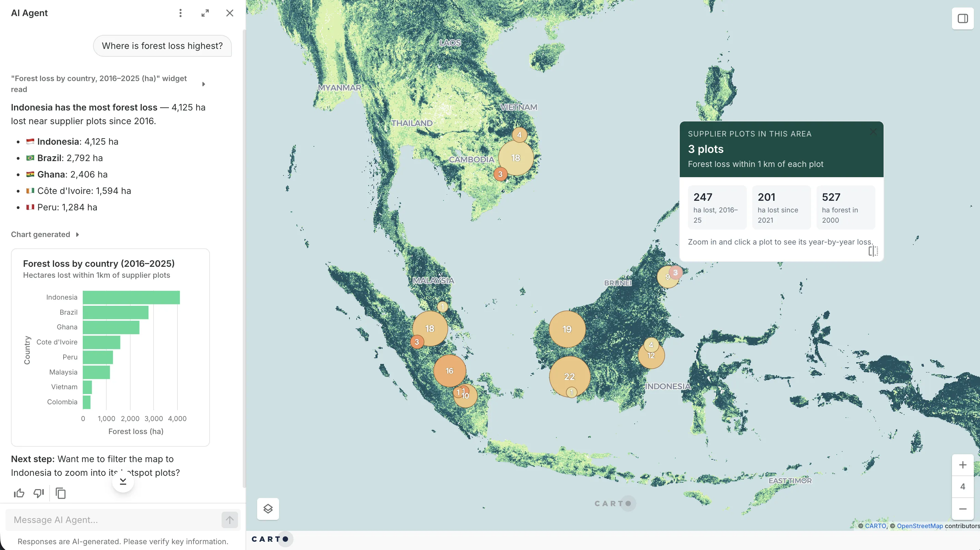Image resolution: width=980 pixels, height=550 pixels.
Task: Select the 9-plot cluster near Brunei
Action: (x=666, y=277)
